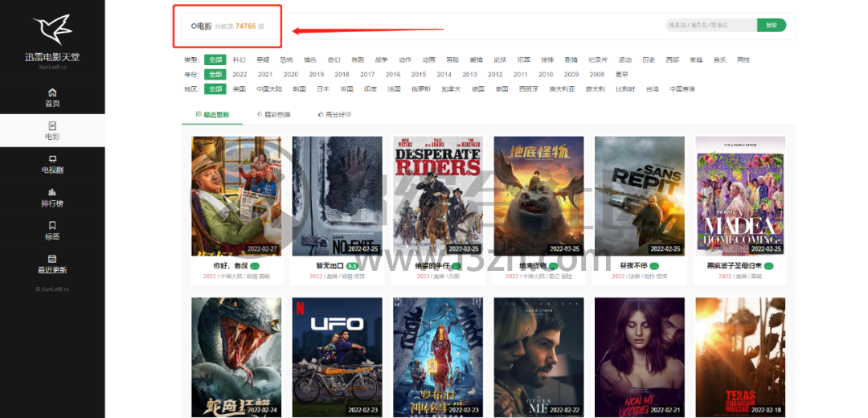This screenshot has width=868, height=418.
Task: Filter genre by 纪录片
Action: point(597,59)
